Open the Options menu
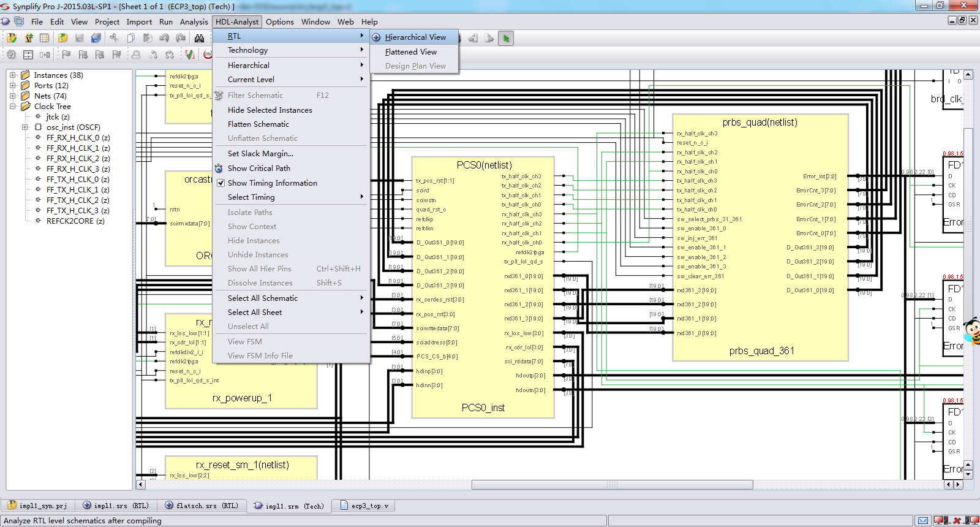Image resolution: width=980 pixels, height=527 pixels. (x=280, y=22)
